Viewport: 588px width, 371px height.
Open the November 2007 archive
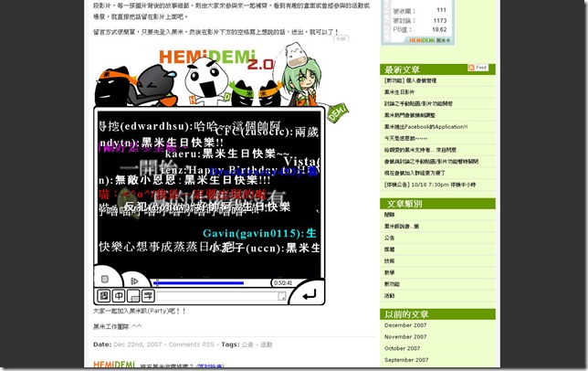(x=405, y=337)
